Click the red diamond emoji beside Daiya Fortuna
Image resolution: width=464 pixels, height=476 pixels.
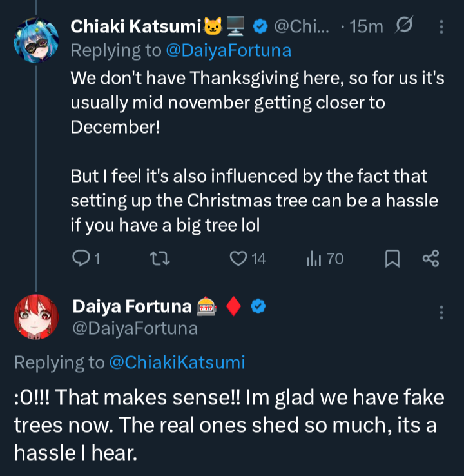(x=234, y=306)
